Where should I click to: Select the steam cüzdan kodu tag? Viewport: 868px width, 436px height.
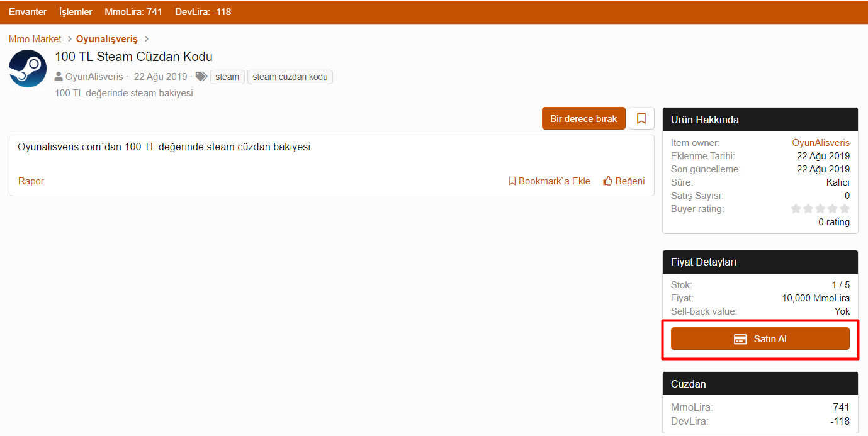[x=290, y=77]
